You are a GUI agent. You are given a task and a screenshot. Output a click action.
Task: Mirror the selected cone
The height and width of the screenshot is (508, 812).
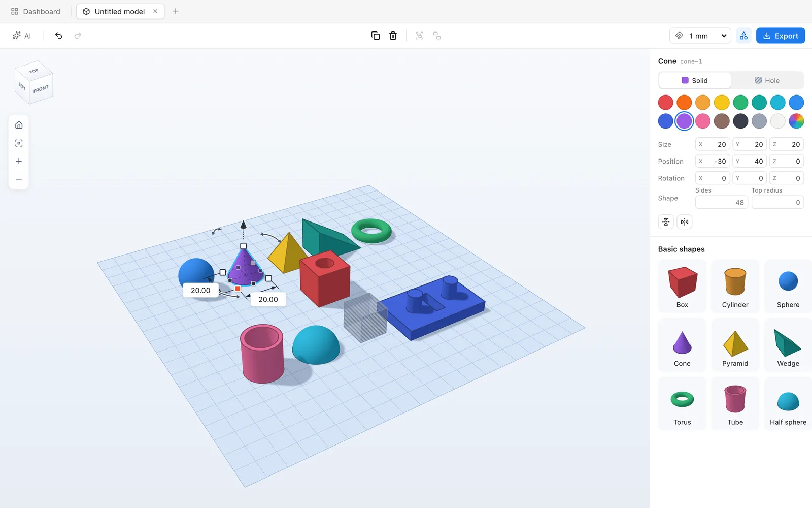pyautogui.click(x=685, y=222)
